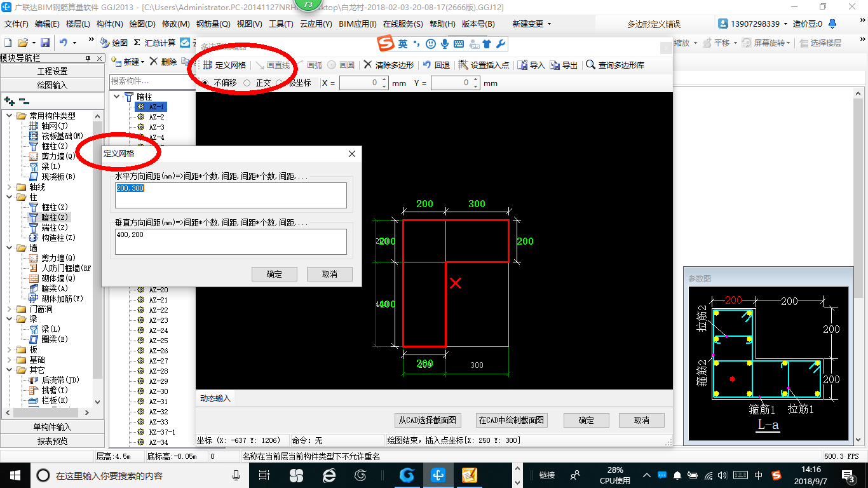Click the horizontal spacing field containing 200,300

[x=231, y=195]
